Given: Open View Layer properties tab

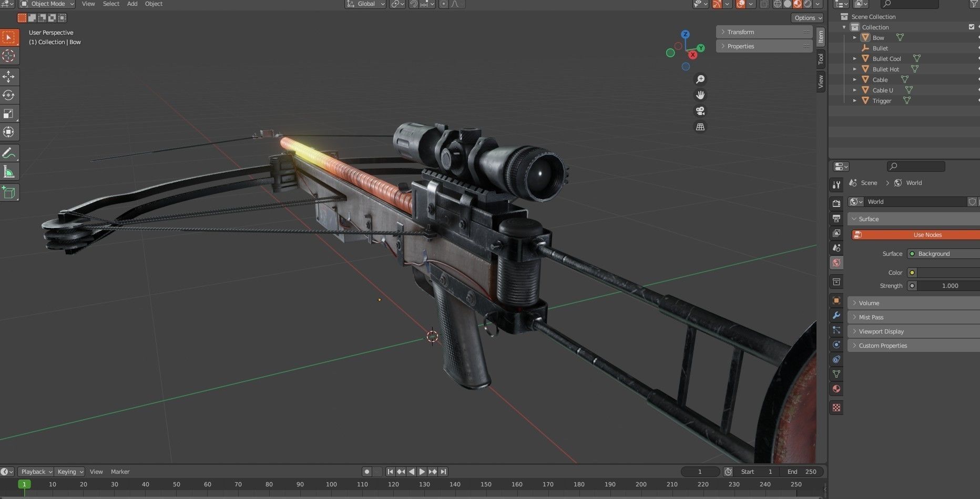Looking at the screenshot, I should click(836, 233).
